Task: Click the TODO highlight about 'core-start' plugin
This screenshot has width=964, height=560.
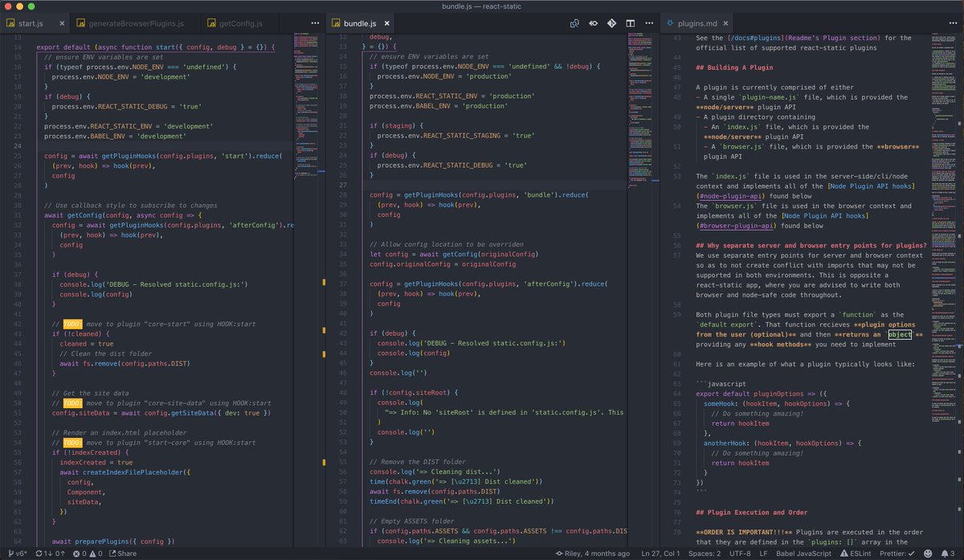Action: click(73, 324)
